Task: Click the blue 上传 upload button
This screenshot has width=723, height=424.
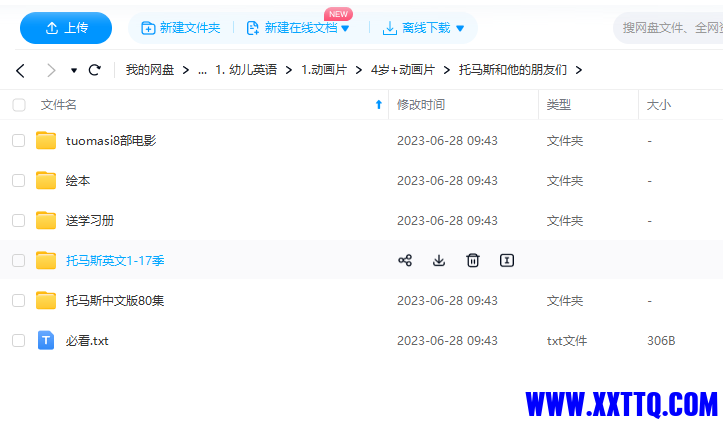Action: point(66,28)
